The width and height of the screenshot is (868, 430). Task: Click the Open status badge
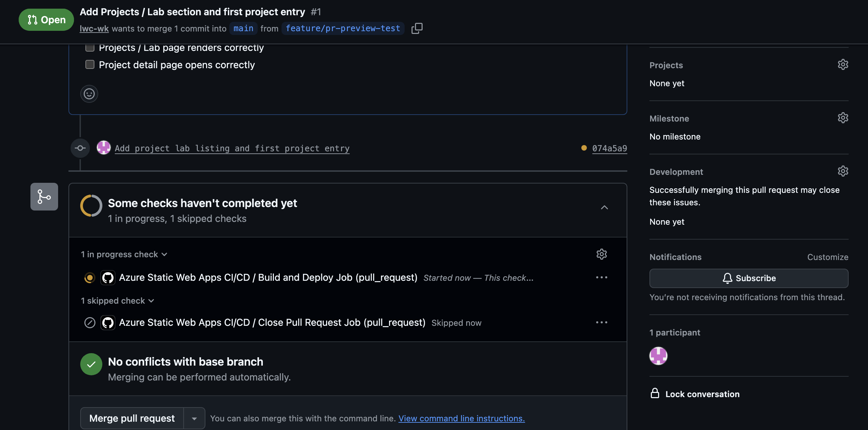[x=46, y=20]
